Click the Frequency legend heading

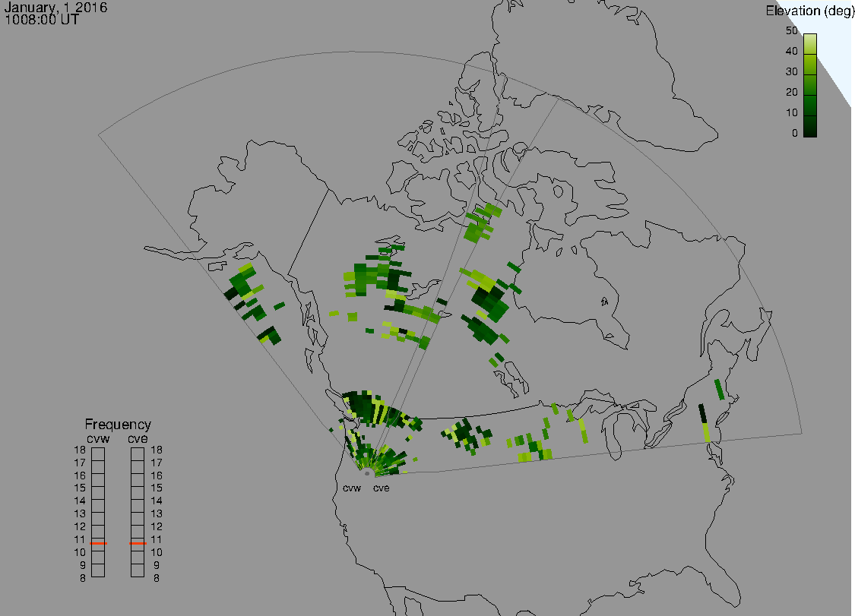118,424
